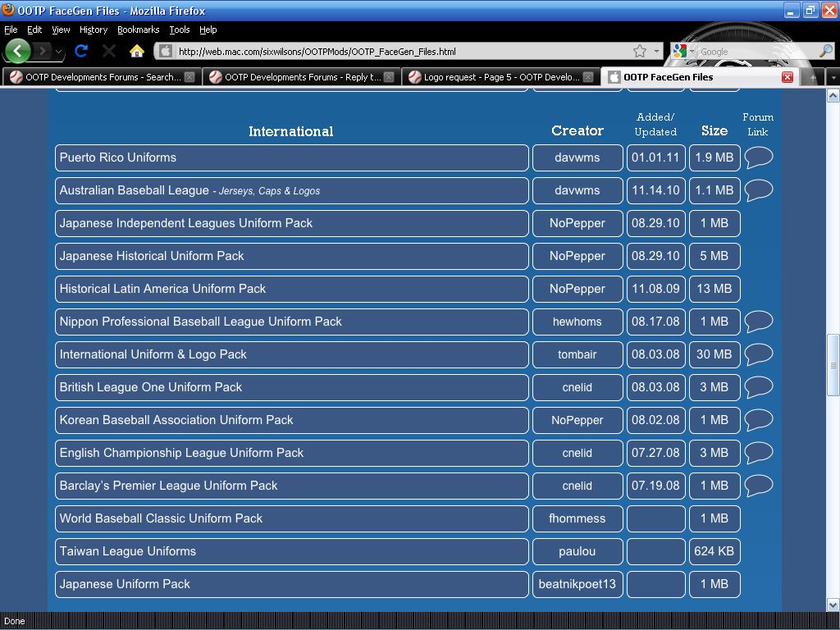
Task: Reload the page with the refresh icon
Action: (80, 51)
